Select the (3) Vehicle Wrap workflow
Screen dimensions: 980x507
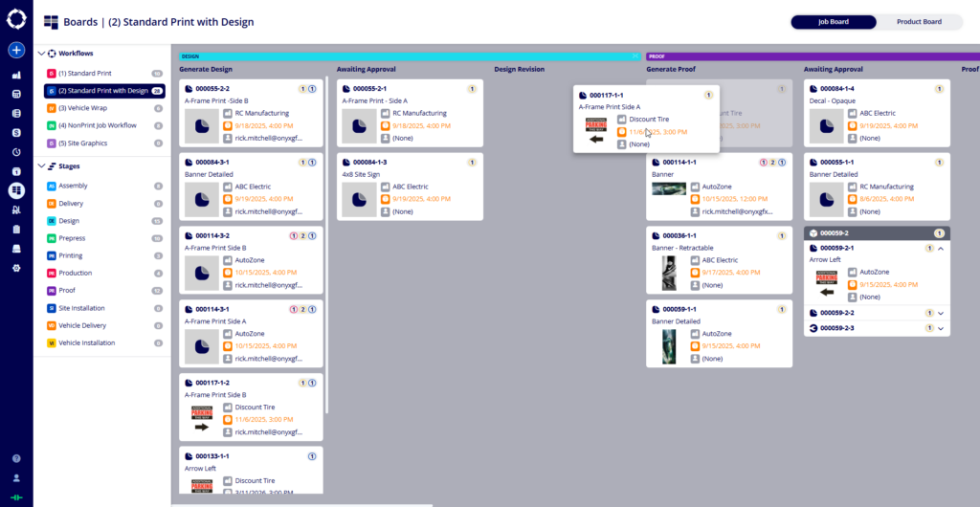(x=84, y=108)
